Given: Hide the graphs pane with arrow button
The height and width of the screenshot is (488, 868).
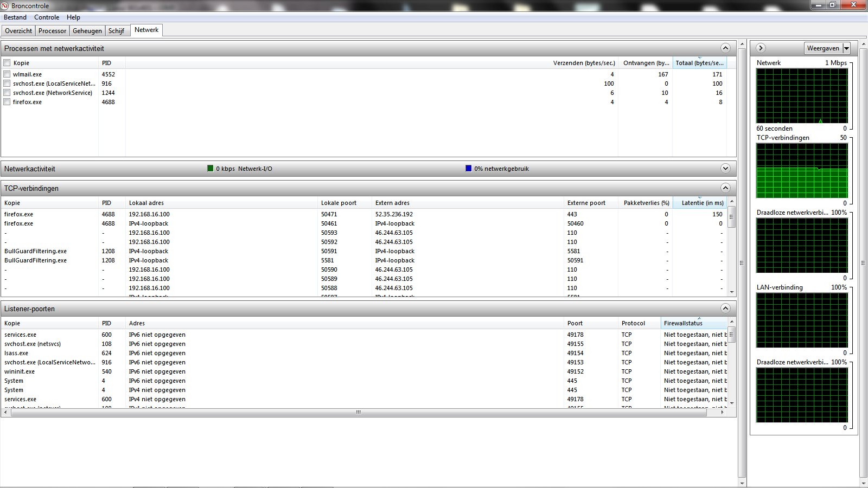Looking at the screenshot, I should click(x=761, y=48).
